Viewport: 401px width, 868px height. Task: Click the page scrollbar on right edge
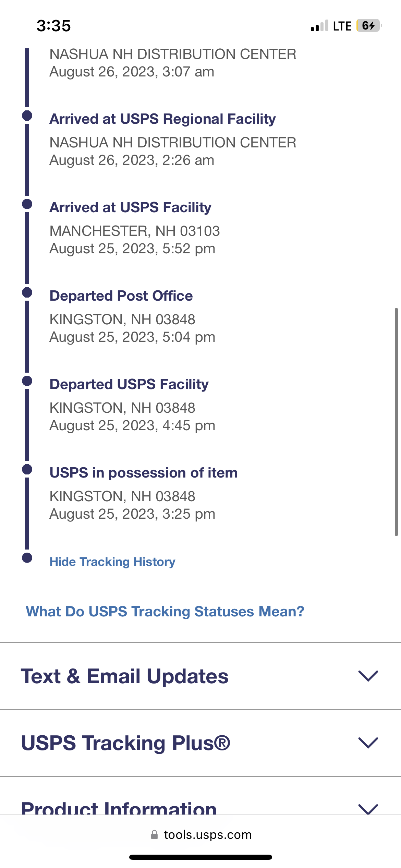pyautogui.click(x=396, y=422)
